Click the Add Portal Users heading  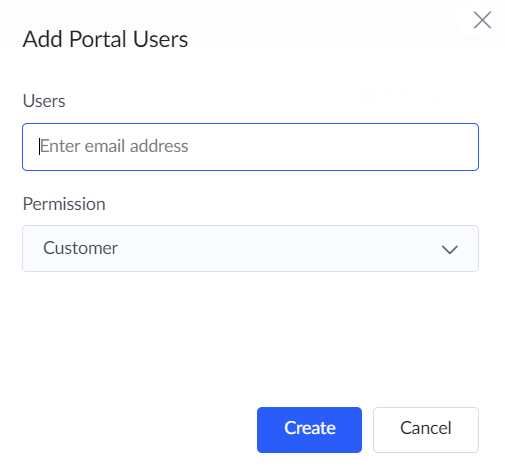click(105, 39)
